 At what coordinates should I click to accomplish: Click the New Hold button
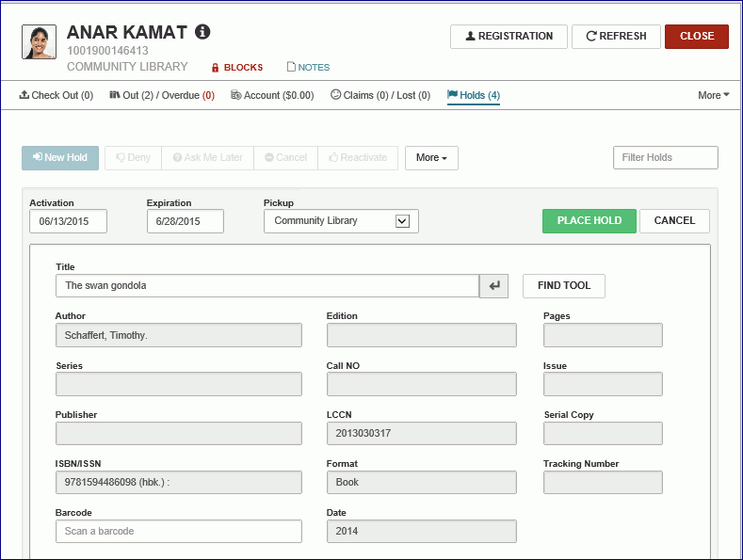[x=59, y=158]
